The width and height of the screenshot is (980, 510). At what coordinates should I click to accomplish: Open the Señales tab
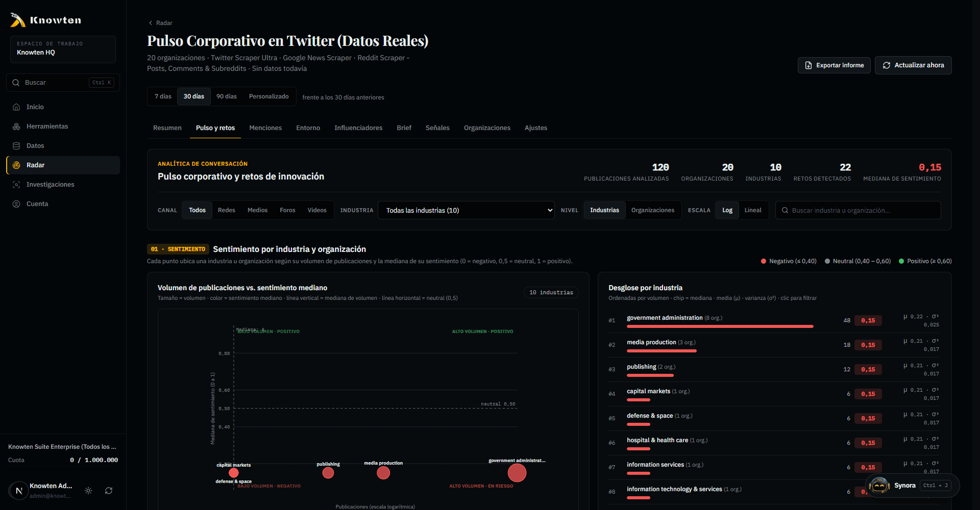(437, 128)
